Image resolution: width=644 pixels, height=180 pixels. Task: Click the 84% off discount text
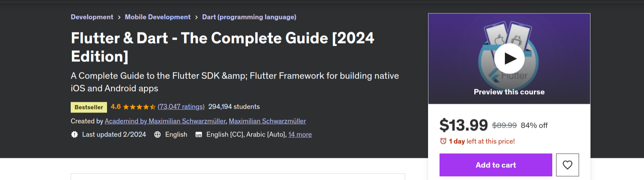[534, 125]
